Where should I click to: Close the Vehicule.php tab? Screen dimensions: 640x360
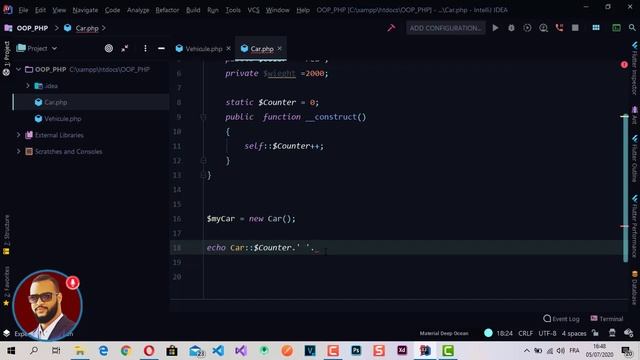click(x=229, y=48)
